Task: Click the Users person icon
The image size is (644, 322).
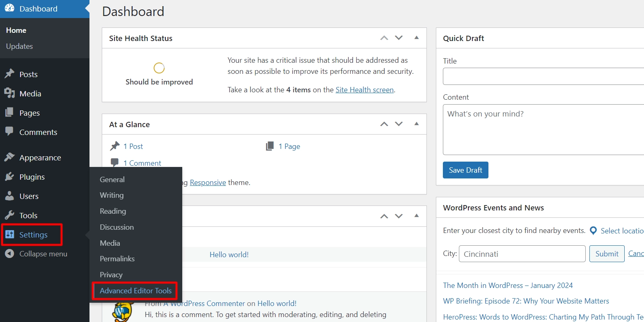Action: pyautogui.click(x=9, y=196)
